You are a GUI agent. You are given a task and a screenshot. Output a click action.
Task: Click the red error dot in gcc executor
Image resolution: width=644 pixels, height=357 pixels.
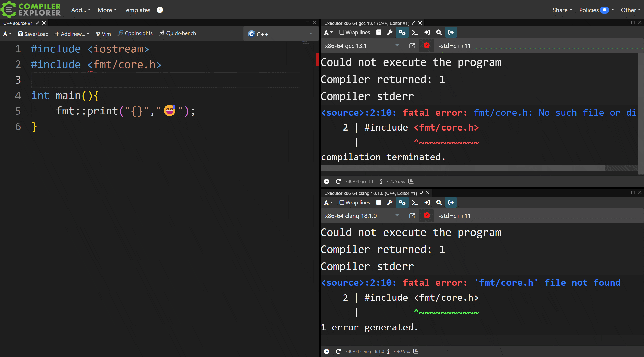pyautogui.click(x=426, y=46)
